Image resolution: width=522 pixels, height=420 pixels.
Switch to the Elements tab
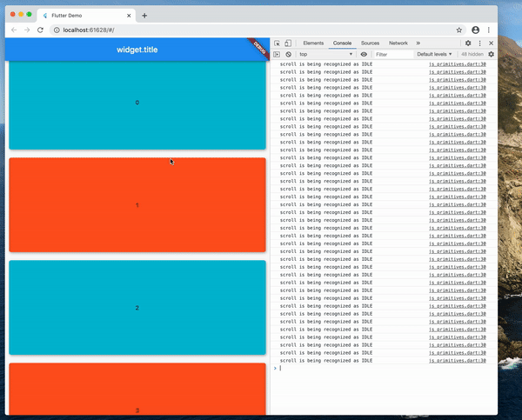pos(313,43)
